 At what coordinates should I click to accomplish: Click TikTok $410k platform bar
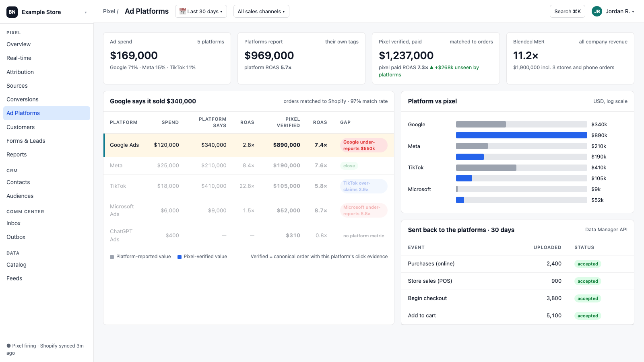tap(486, 167)
